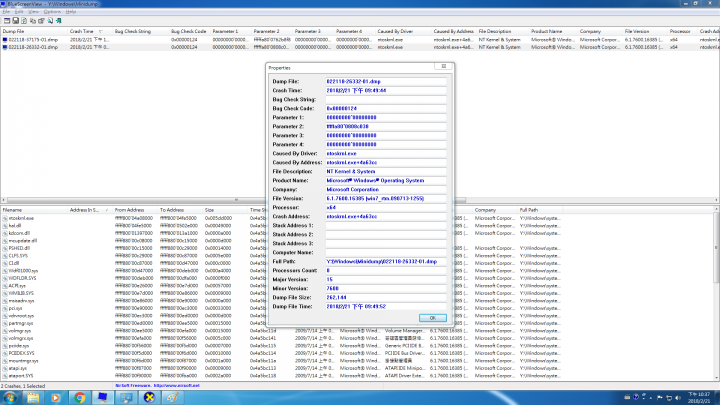Click the Parameter 2 value field
Viewport: 720px width, 405px height.
coord(386,126)
